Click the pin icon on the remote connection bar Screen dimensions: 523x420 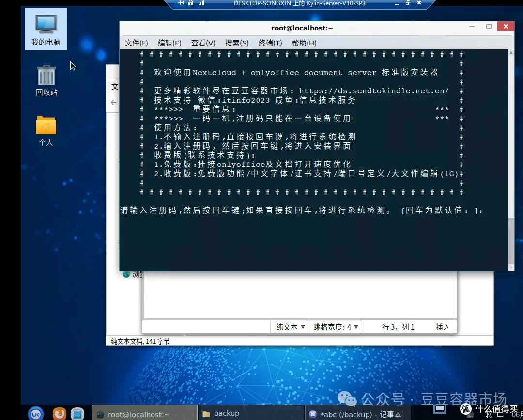pyautogui.click(x=181, y=3)
